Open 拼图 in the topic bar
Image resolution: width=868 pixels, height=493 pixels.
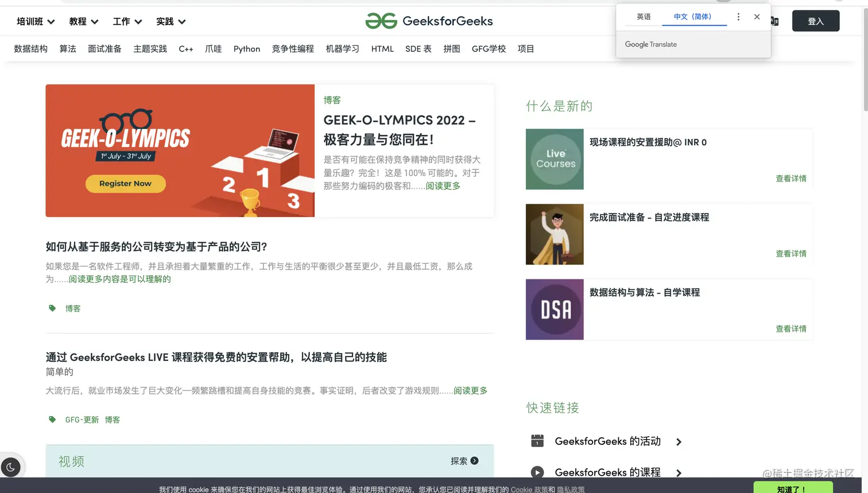tap(452, 49)
